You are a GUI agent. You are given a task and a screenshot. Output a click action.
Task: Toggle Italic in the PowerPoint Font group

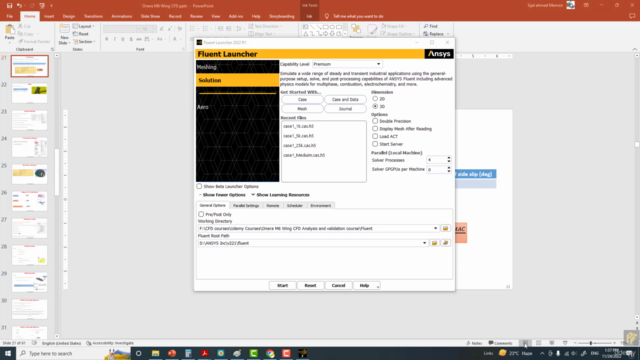115,39
